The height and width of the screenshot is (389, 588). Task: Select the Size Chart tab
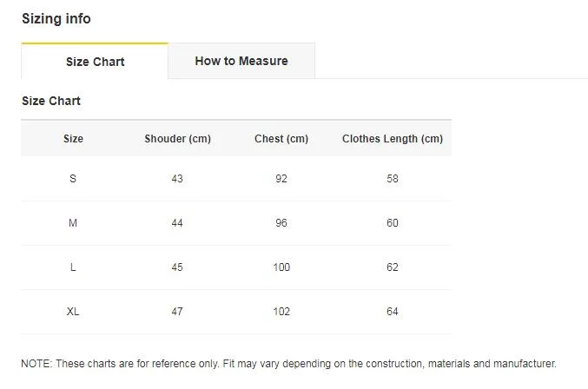point(95,62)
